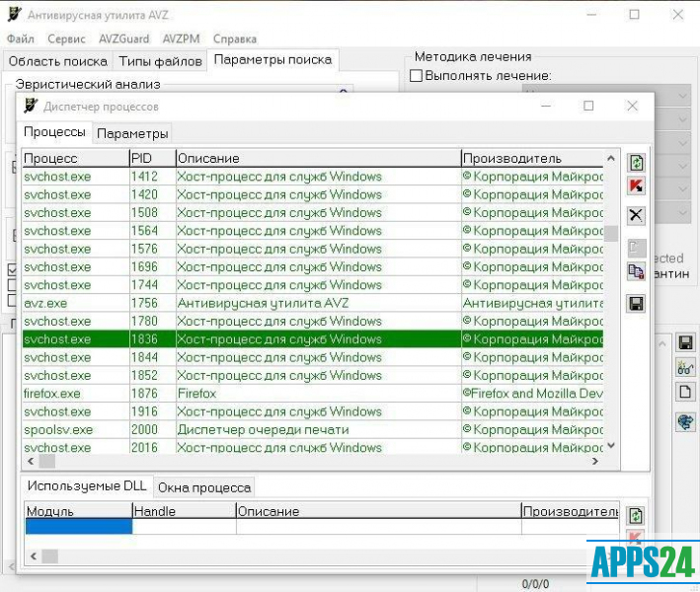
Task: Click the greyed-out document icon below the X
Action: click(636, 248)
